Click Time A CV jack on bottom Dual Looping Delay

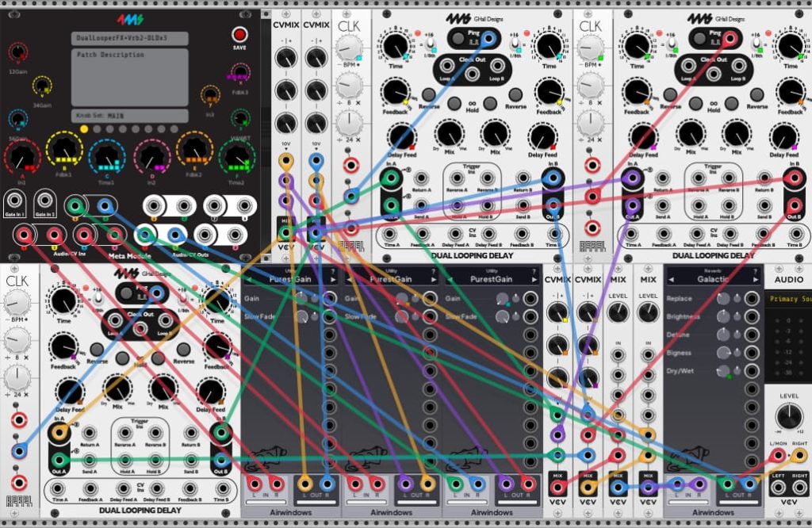pos(57,488)
